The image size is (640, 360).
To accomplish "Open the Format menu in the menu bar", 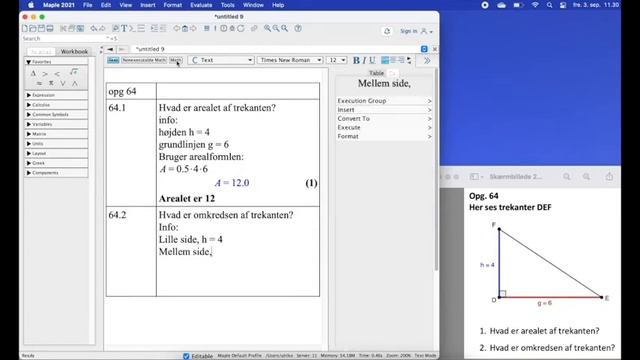I will tap(173, 5).
